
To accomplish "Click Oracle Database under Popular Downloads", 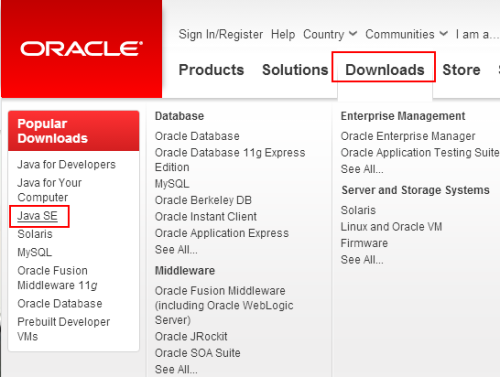I will 60,303.
